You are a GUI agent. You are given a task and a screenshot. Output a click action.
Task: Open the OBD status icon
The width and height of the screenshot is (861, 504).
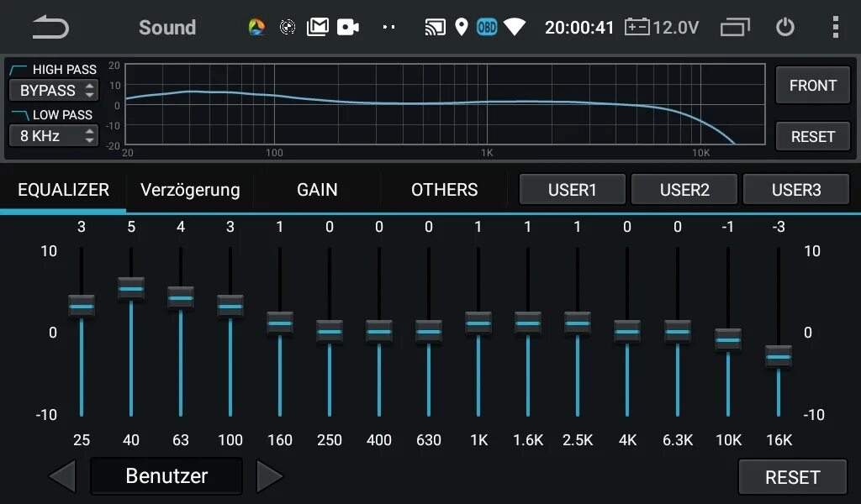click(x=487, y=27)
